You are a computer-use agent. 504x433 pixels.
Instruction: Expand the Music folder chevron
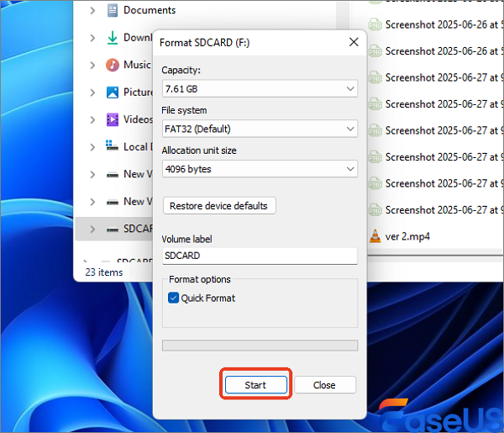(x=92, y=65)
